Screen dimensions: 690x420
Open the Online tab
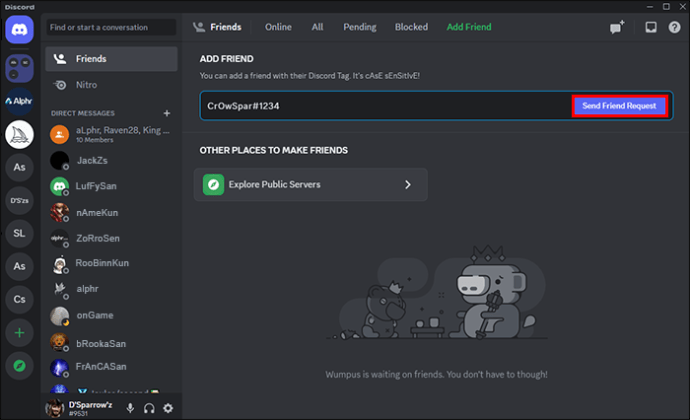tap(278, 27)
